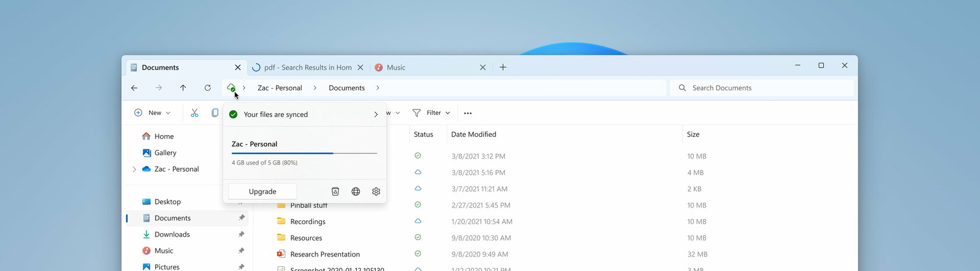Refresh the current folder view

tap(208, 87)
